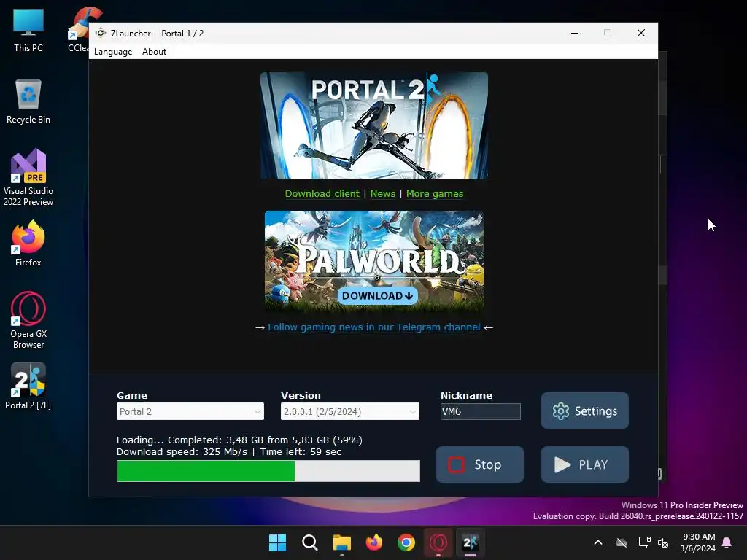The height and width of the screenshot is (560, 747).
Task: Click the OneDrive cloud tray icon
Action: pyautogui.click(x=622, y=542)
